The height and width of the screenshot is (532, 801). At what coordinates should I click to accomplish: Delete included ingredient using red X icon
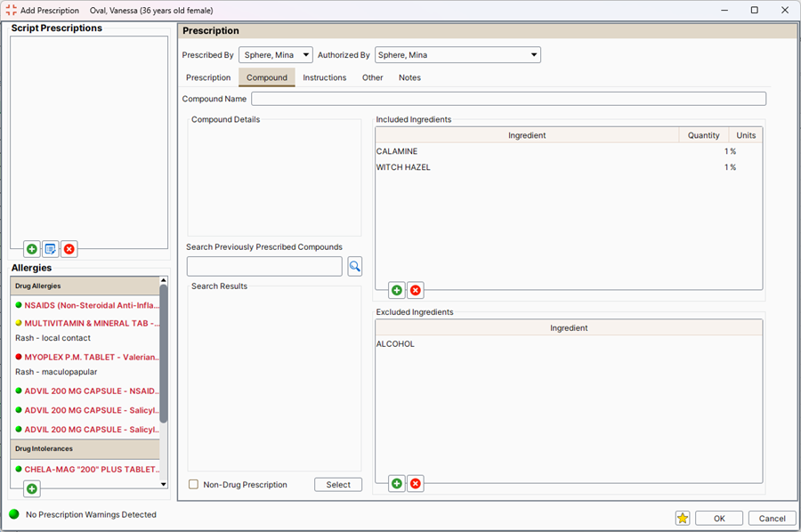coord(416,290)
